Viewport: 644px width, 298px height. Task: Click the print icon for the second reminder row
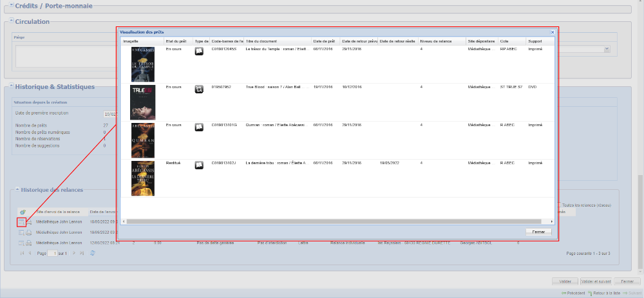point(29,232)
